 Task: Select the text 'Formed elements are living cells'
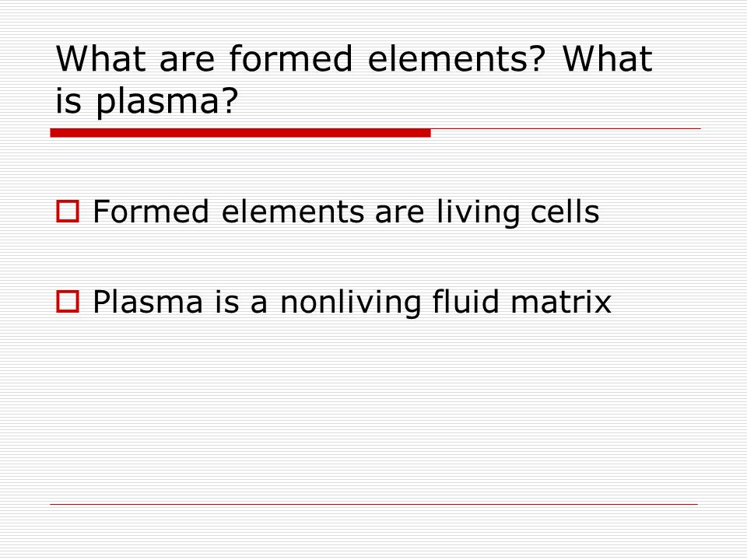(x=346, y=212)
